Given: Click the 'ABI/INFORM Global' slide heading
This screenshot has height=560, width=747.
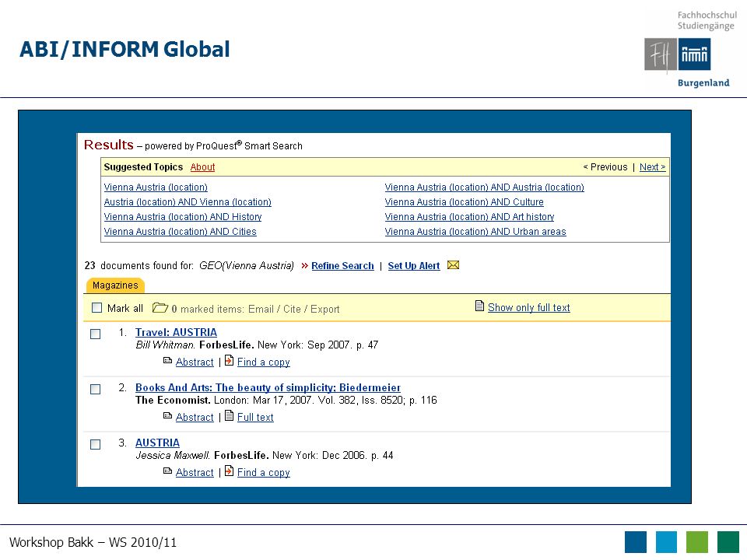Looking at the screenshot, I should click(x=124, y=50).
